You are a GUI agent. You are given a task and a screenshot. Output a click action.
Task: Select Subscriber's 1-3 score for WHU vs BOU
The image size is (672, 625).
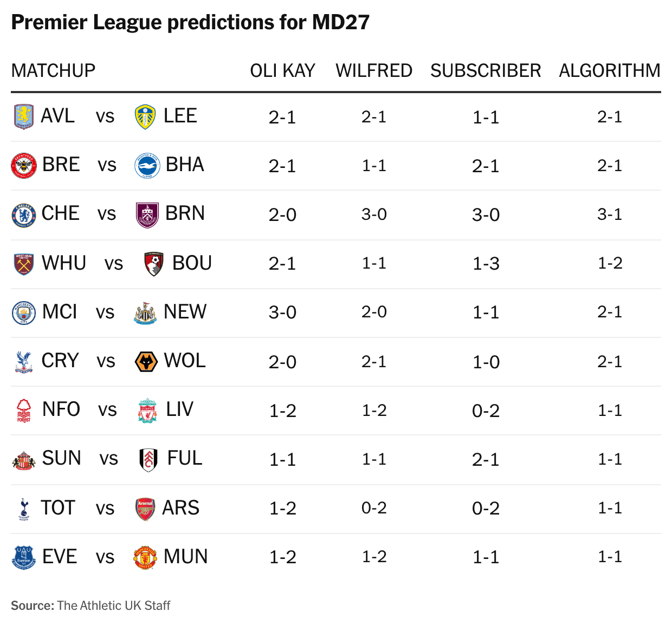point(486,264)
